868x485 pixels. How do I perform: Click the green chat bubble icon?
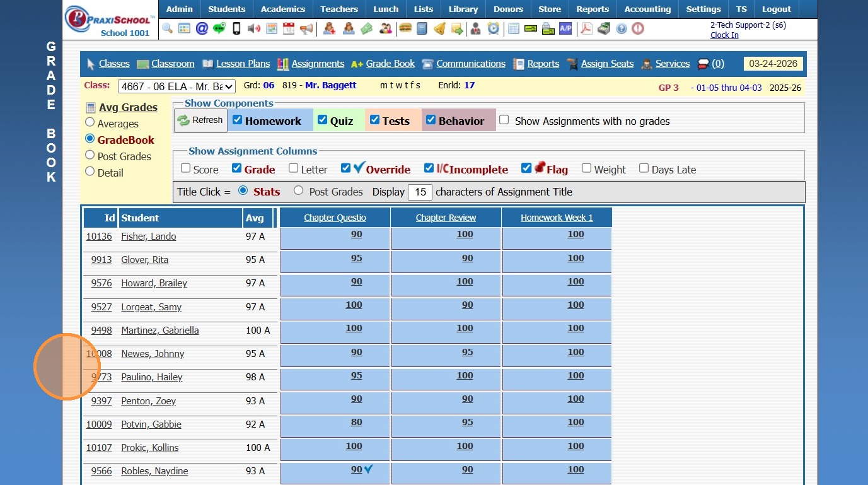[x=219, y=28]
